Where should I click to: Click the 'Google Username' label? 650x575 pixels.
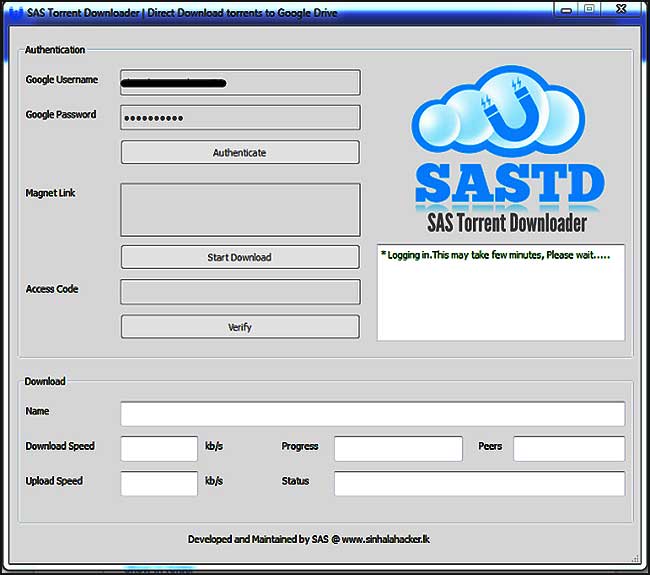pyautogui.click(x=62, y=79)
